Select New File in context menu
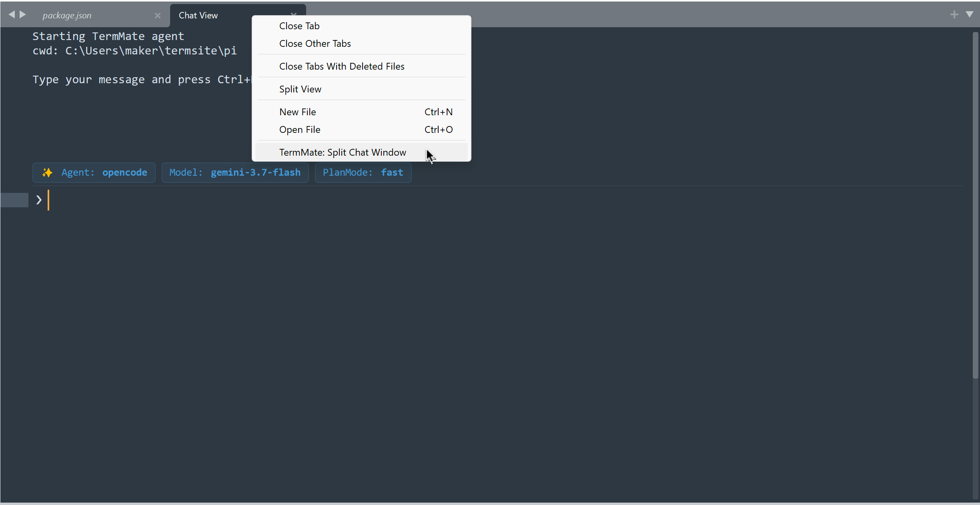This screenshot has height=505, width=980. click(x=361, y=112)
